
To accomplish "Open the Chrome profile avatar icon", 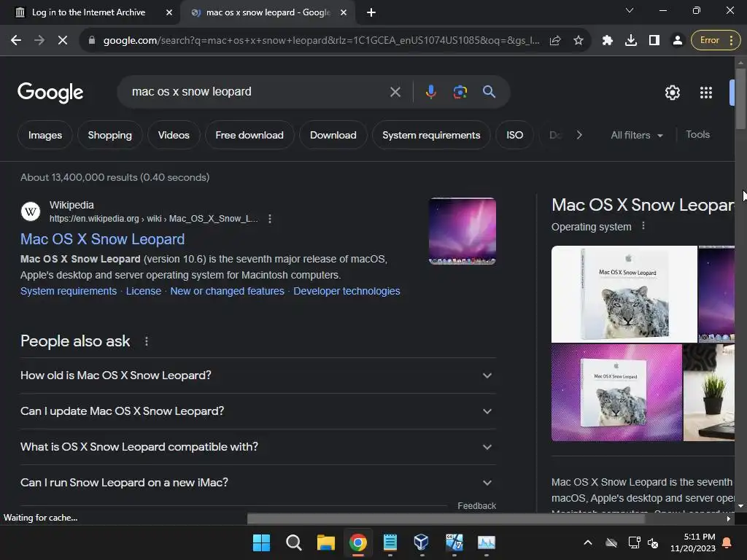I will tap(677, 41).
